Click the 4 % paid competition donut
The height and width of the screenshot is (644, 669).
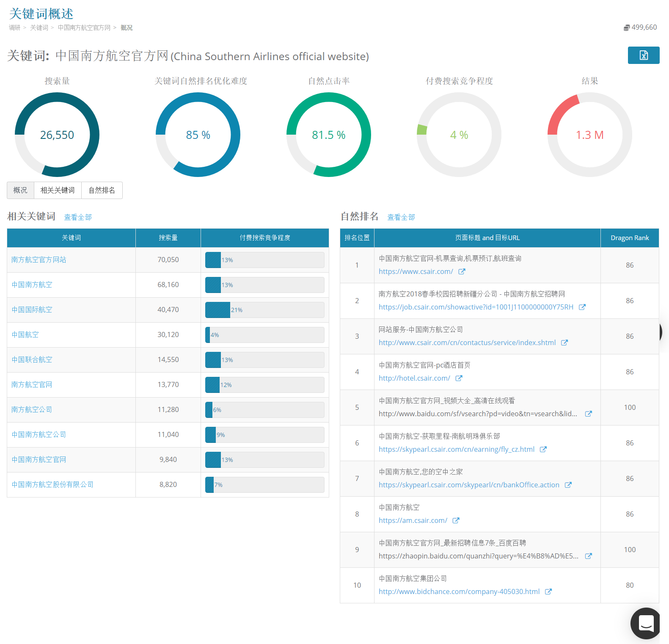point(459,135)
